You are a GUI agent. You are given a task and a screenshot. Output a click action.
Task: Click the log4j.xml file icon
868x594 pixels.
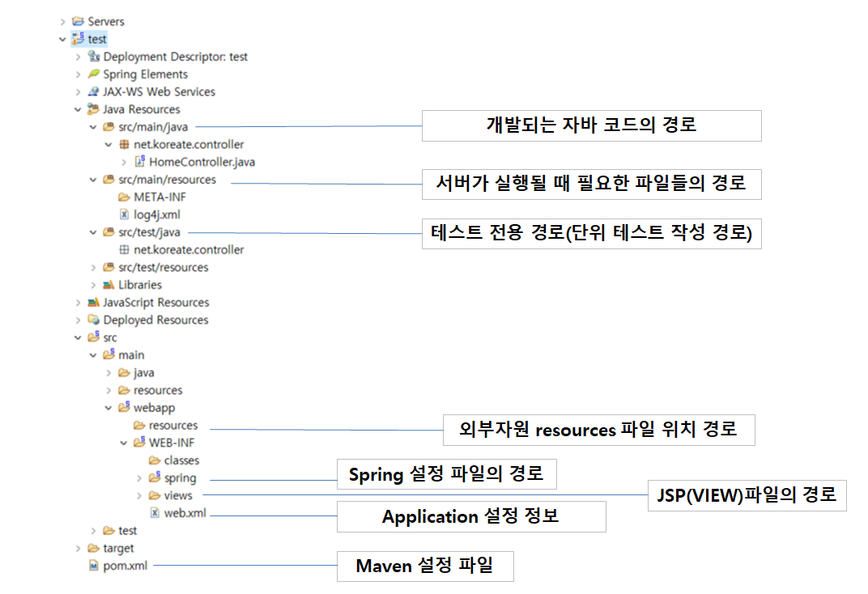pyautogui.click(x=125, y=214)
